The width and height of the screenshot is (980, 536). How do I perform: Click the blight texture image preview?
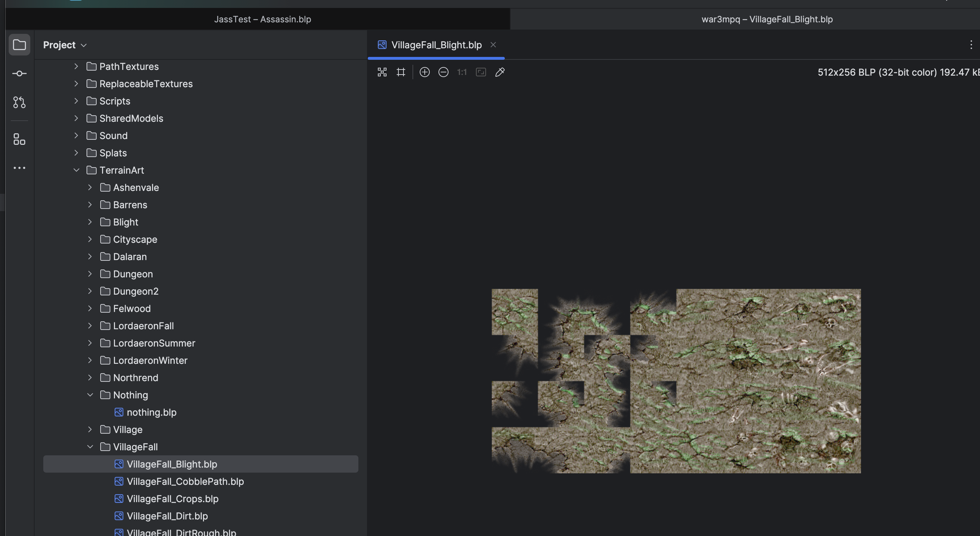coord(723,381)
